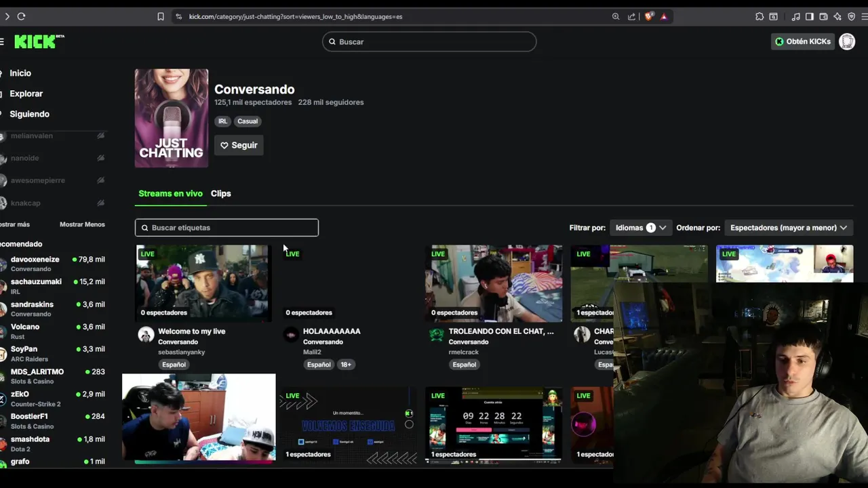Screen dimensions: 868x488
Task: Open MDS_ALRITMO in the recommended list
Action: pyautogui.click(x=53, y=375)
